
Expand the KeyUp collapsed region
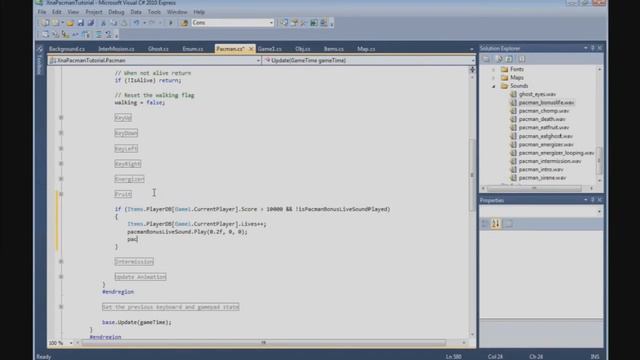point(61,118)
